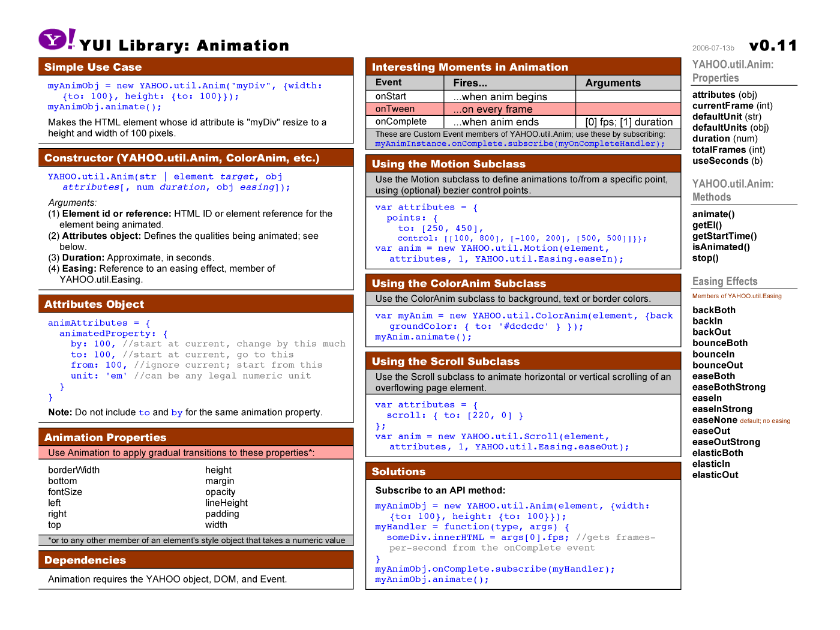This screenshot has width=840, height=630.
Task: Click the onComplete event cell
Action: pyautogui.click(x=401, y=122)
